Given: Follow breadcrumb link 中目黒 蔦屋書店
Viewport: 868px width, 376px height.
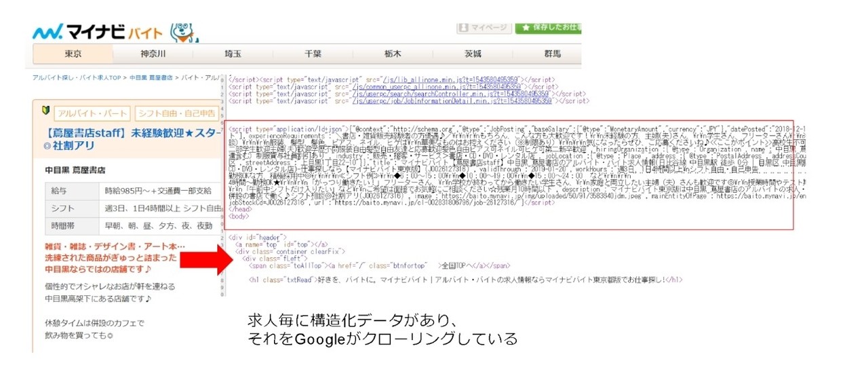Looking at the screenshot, I should pos(152,78).
